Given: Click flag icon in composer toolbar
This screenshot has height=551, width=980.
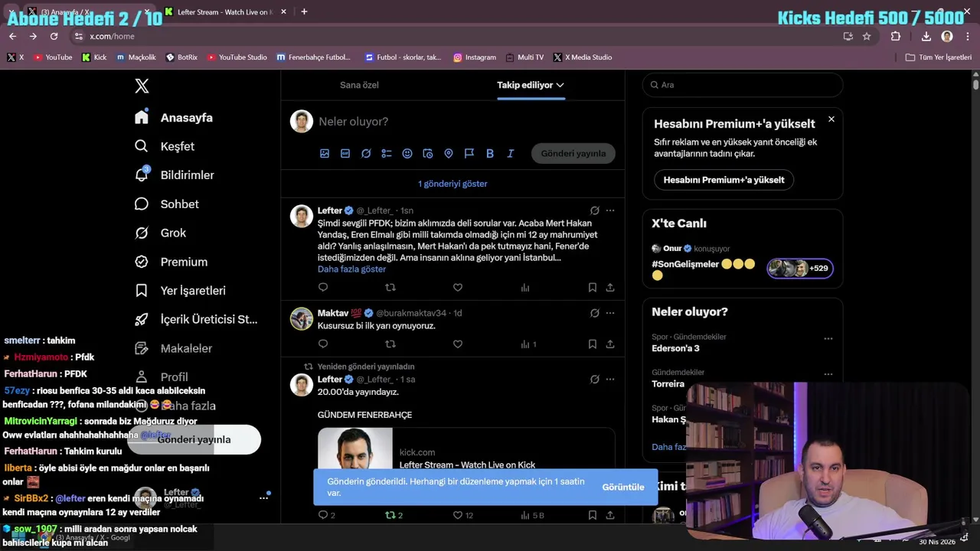Looking at the screenshot, I should click(469, 153).
